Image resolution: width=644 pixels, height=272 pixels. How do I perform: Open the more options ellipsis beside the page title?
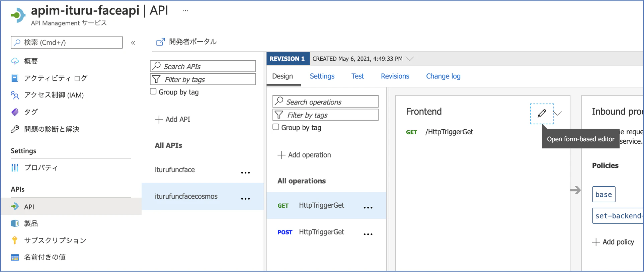click(185, 11)
